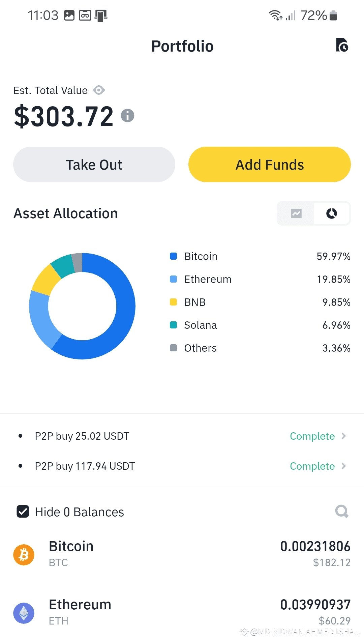
Task: Expand P2P buy 25.02 USDT chevron
Action: [344, 436]
